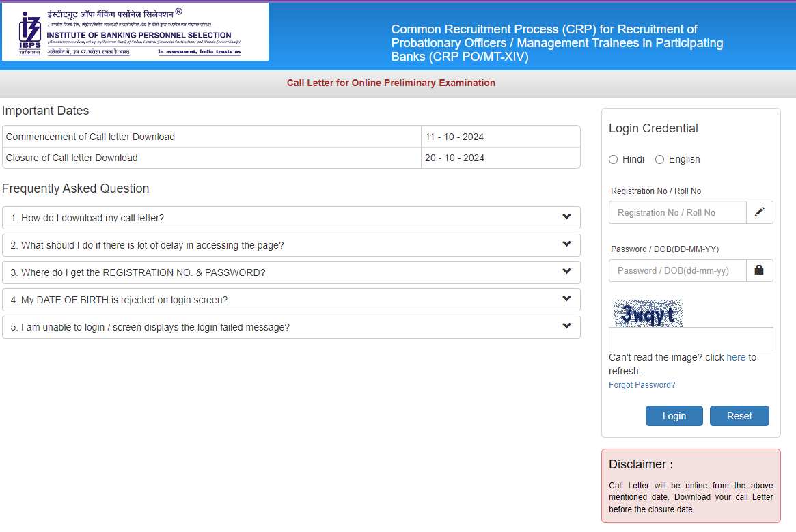The width and height of the screenshot is (796, 532).
Task: Expand FAQ 5 unable to login message
Action: [x=291, y=327]
